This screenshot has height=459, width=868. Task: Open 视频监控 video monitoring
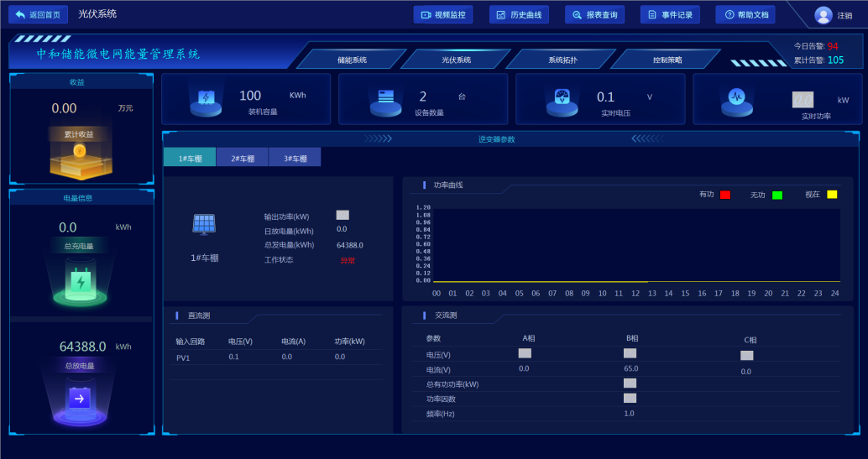click(442, 14)
